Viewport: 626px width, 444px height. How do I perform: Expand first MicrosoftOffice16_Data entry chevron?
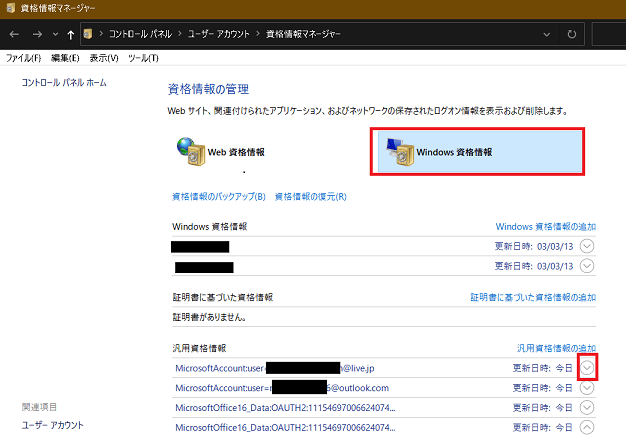pos(587,408)
